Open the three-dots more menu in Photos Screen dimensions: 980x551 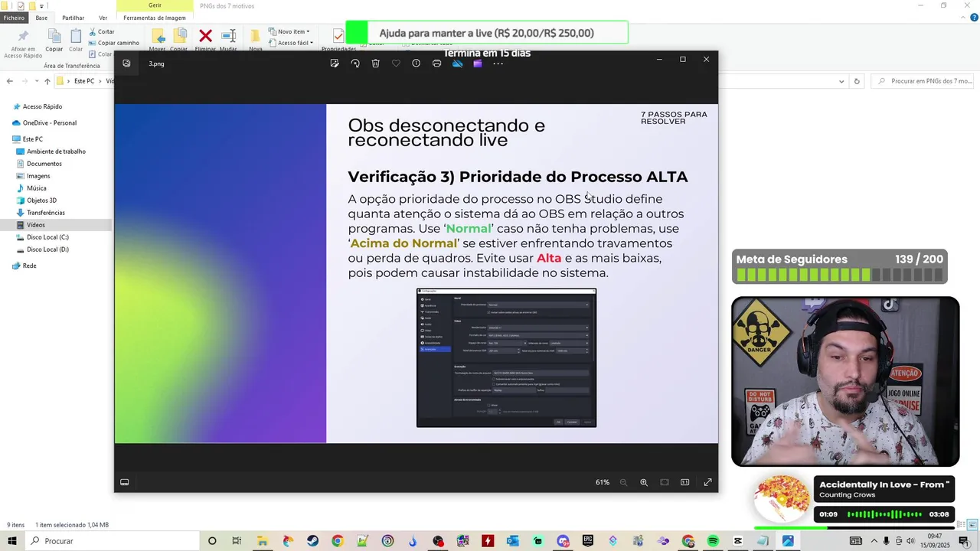click(498, 64)
